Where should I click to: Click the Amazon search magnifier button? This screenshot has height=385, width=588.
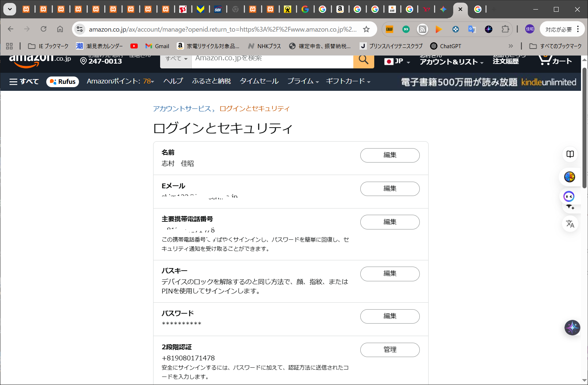(x=363, y=60)
